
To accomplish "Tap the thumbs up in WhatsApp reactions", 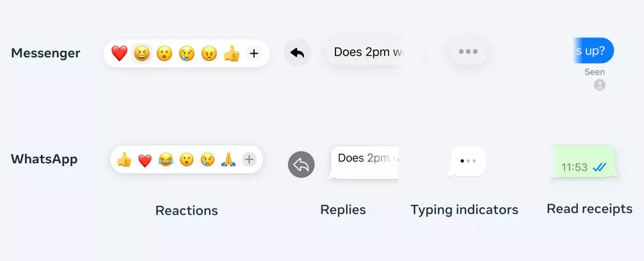I will [124, 160].
